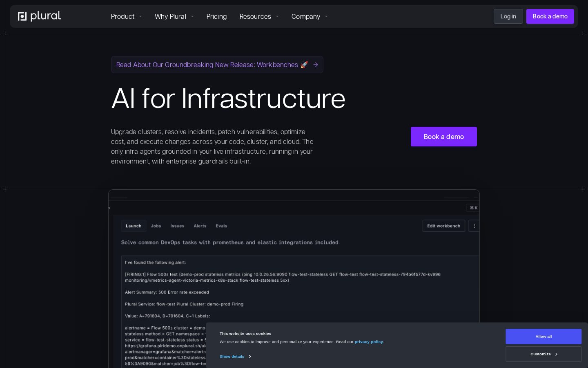
Task: Switch to the Launch tab
Action: 134,226
